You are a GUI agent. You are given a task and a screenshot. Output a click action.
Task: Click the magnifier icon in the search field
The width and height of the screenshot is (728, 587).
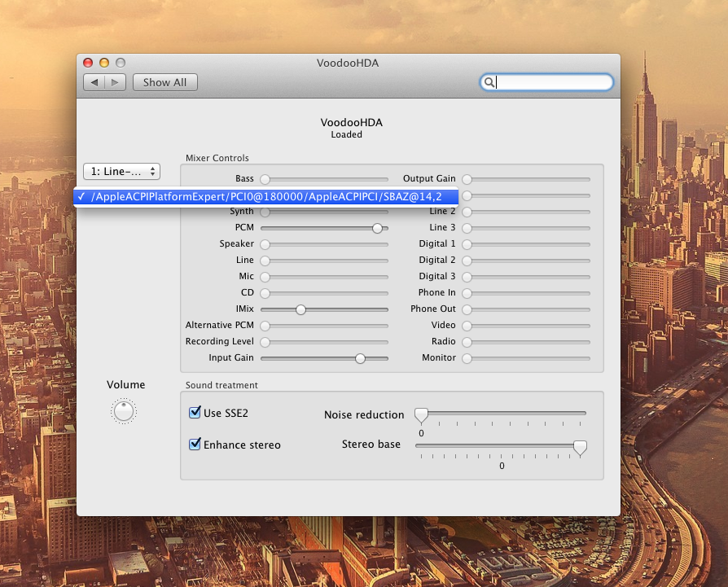489,82
